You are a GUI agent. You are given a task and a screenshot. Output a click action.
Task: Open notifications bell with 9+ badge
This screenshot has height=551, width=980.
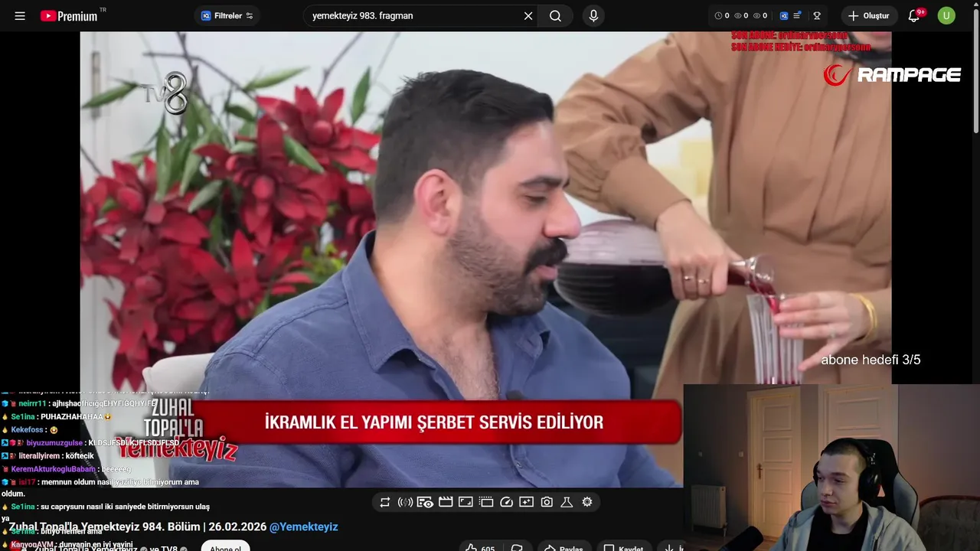(x=914, y=16)
